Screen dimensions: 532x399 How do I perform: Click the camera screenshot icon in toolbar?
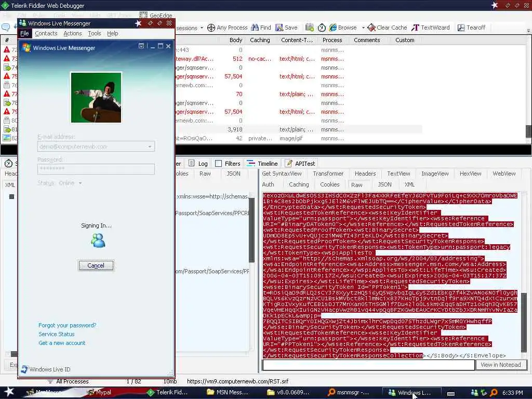click(x=309, y=28)
